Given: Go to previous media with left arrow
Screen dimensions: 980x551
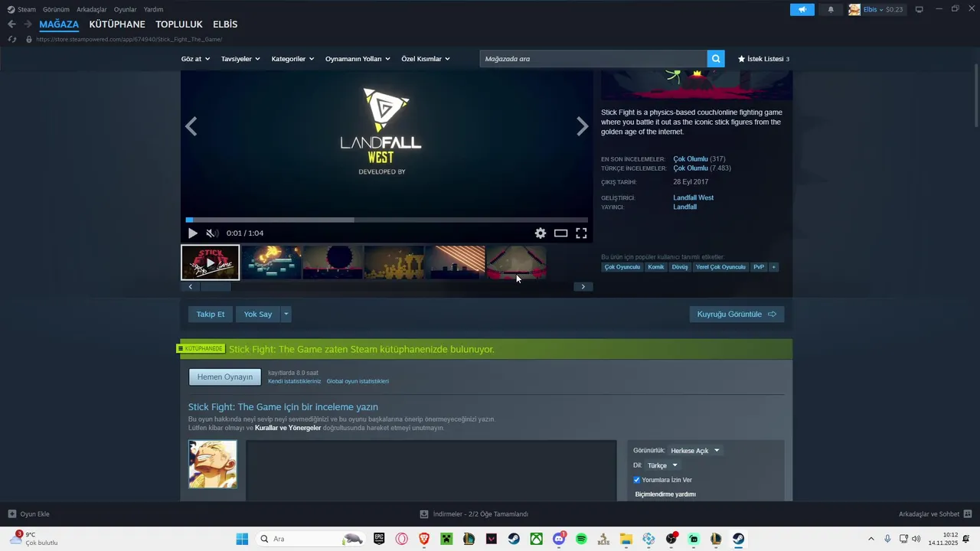Looking at the screenshot, I should (191, 127).
